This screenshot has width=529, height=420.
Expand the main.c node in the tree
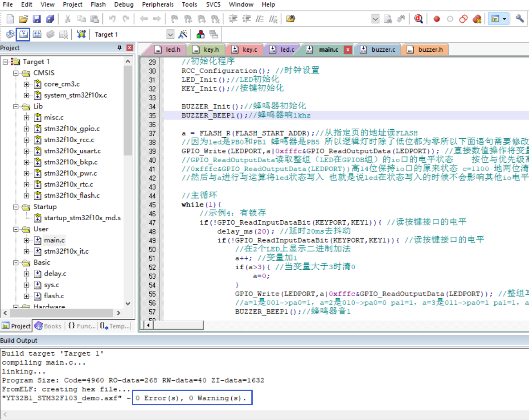[x=26, y=240]
